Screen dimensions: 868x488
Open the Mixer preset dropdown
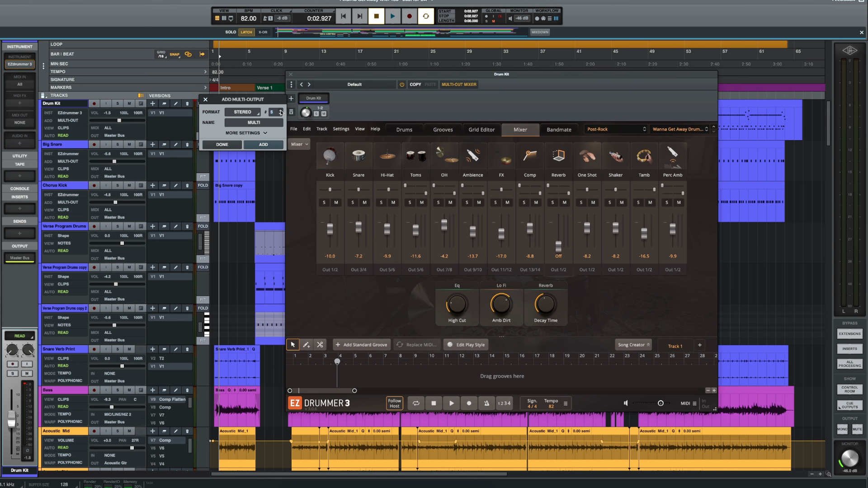click(299, 144)
